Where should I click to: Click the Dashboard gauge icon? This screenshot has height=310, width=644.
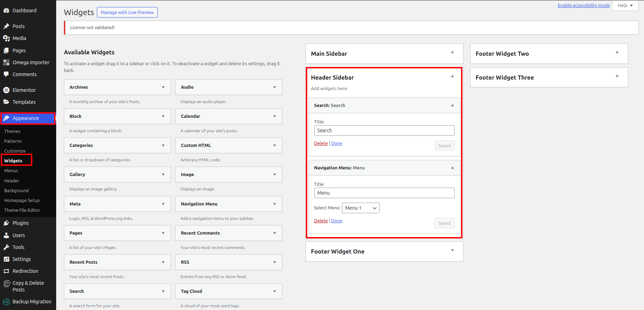6,11
